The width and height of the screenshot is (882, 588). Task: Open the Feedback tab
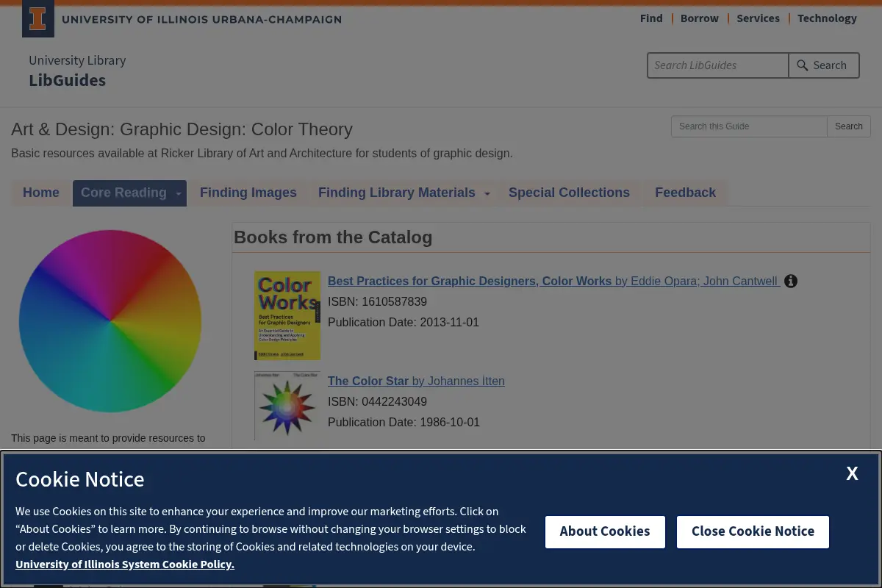tap(685, 193)
